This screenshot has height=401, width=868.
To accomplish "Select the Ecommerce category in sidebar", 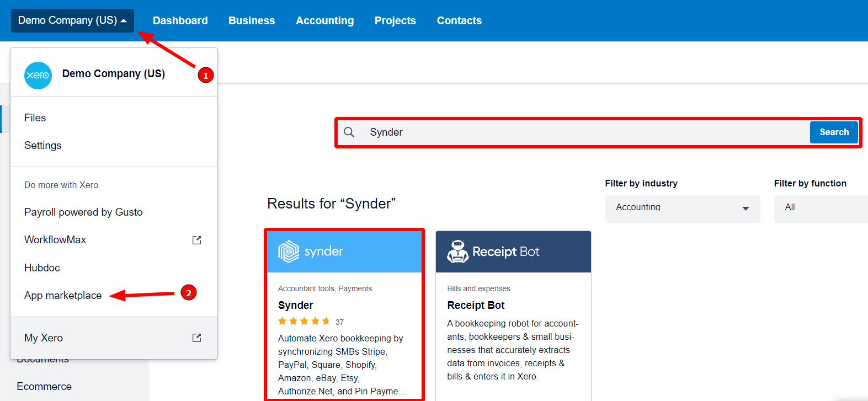I will [x=44, y=386].
